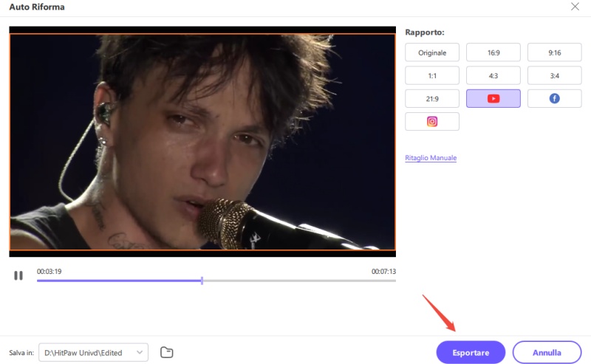The height and width of the screenshot is (364, 591).
Task: Click the Annulla button
Action: [547, 352]
